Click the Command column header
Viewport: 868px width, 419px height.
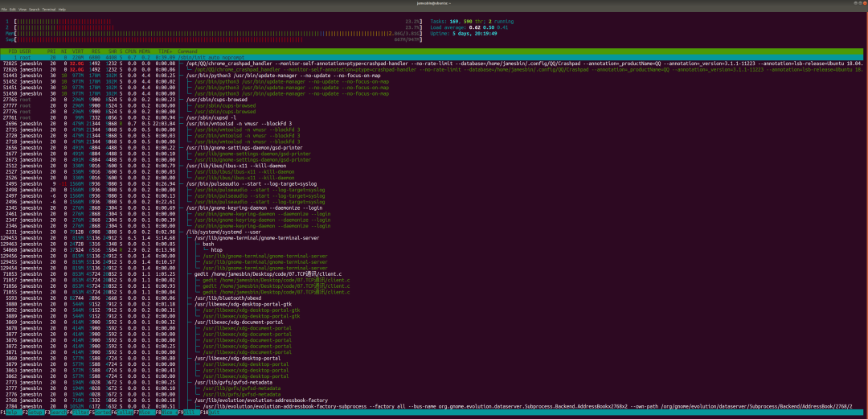click(187, 51)
